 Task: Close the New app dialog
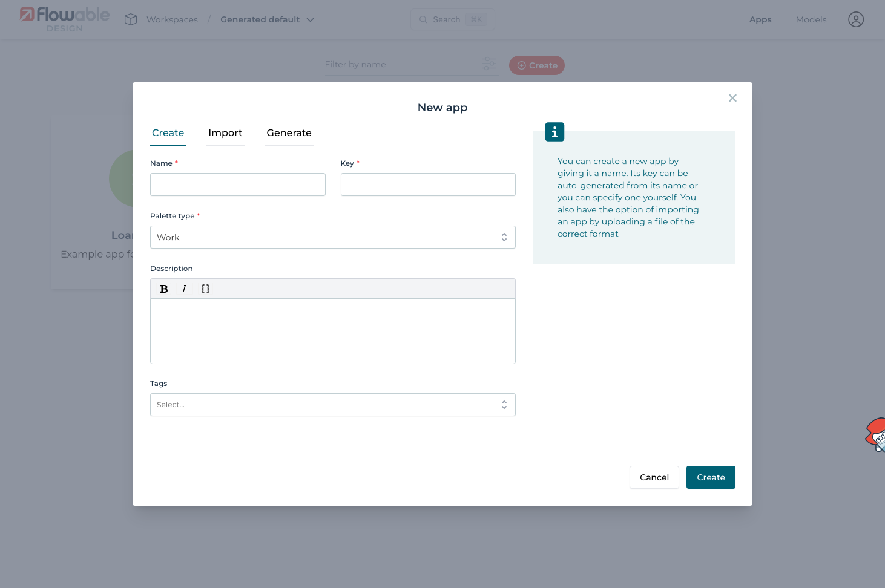pyautogui.click(x=732, y=98)
